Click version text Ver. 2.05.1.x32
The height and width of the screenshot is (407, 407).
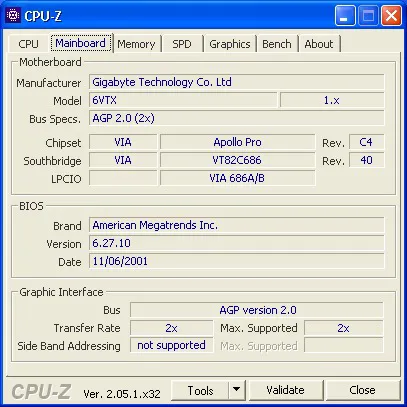point(122,394)
